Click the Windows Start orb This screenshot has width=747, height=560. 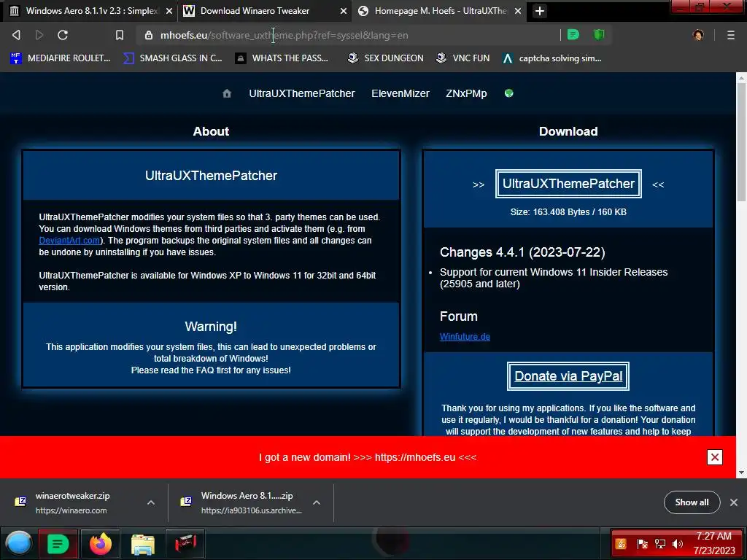click(x=18, y=543)
